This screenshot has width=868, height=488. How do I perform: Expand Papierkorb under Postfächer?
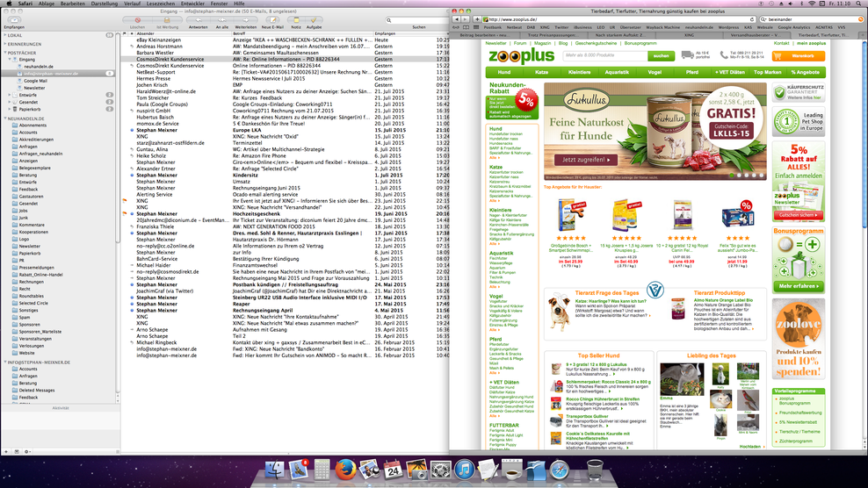pos(10,109)
